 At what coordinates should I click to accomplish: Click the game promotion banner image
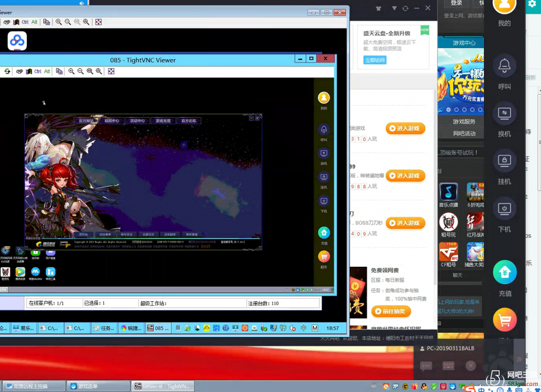[461, 81]
